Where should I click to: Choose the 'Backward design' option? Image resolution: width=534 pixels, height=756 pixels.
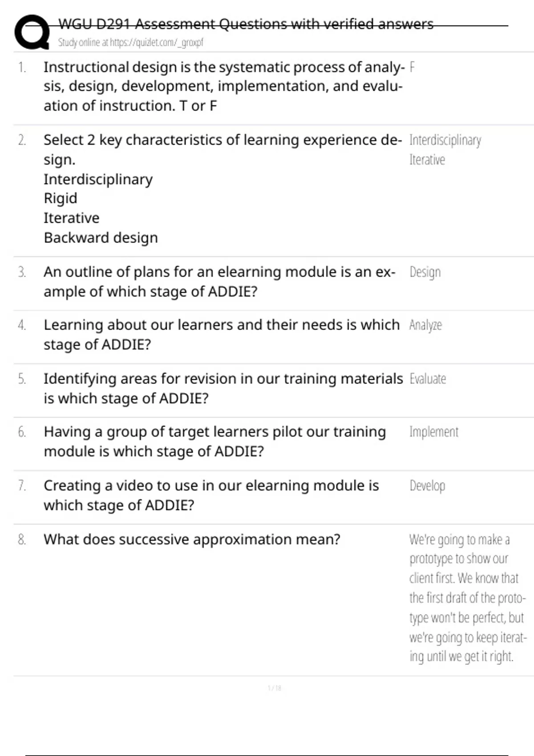tap(101, 237)
